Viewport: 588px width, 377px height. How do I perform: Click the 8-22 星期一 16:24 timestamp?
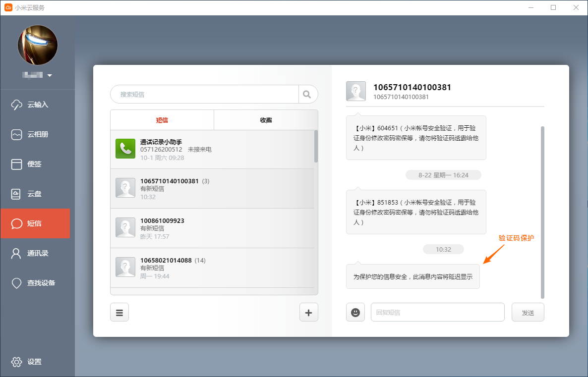443,175
